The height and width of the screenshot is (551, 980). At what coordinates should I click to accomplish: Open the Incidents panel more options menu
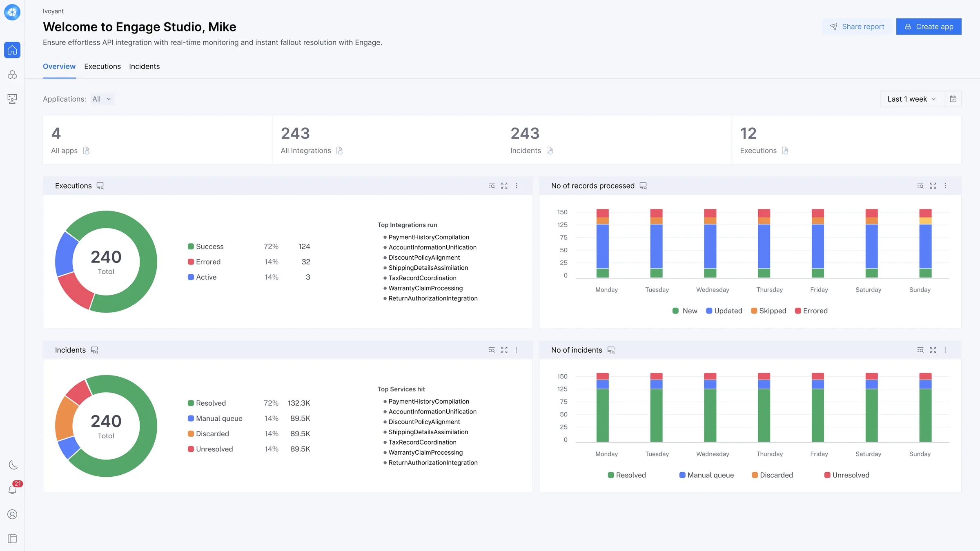pyautogui.click(x=517, y=350)
